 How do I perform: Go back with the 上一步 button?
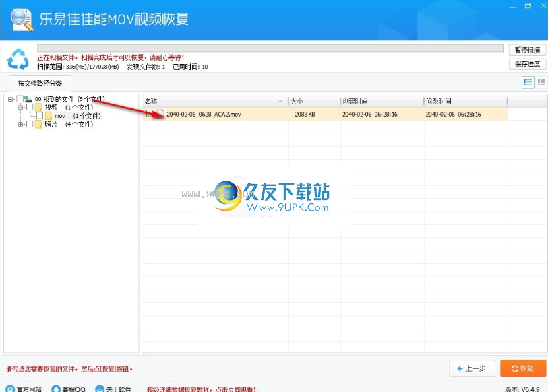pos(472,368)
